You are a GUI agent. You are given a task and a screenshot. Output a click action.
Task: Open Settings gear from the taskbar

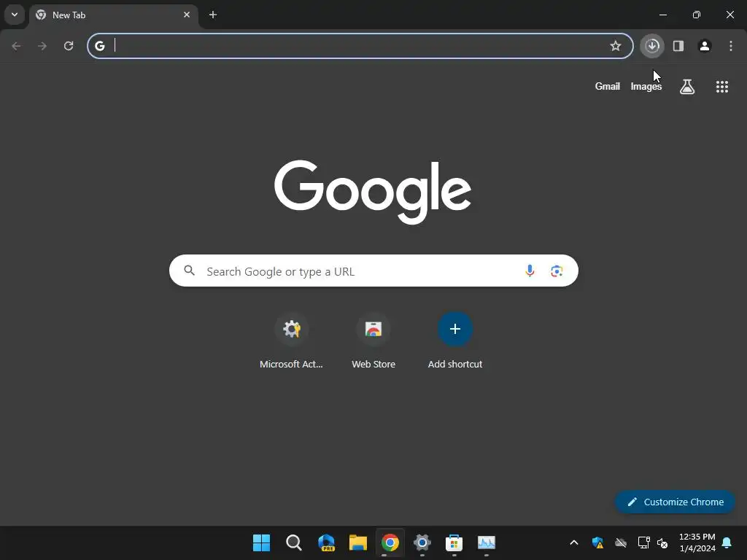pyautogui.click(x=422, y=542)
